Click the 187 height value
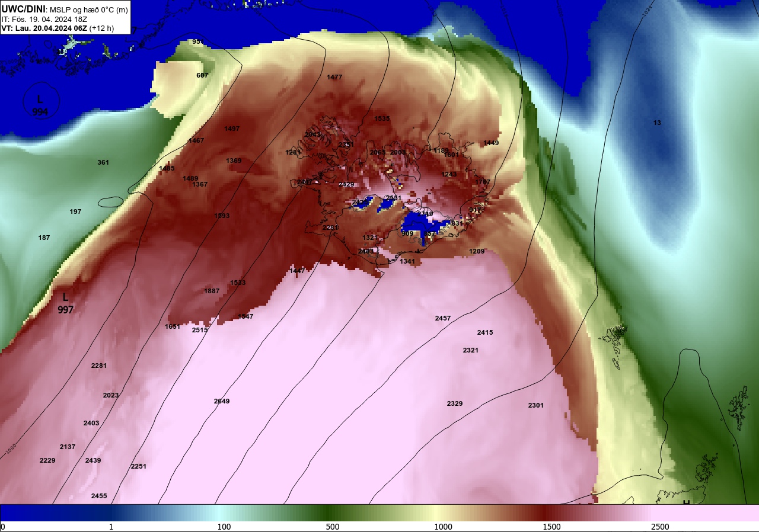This screenshot has width=759, height=532. [44, 238]
